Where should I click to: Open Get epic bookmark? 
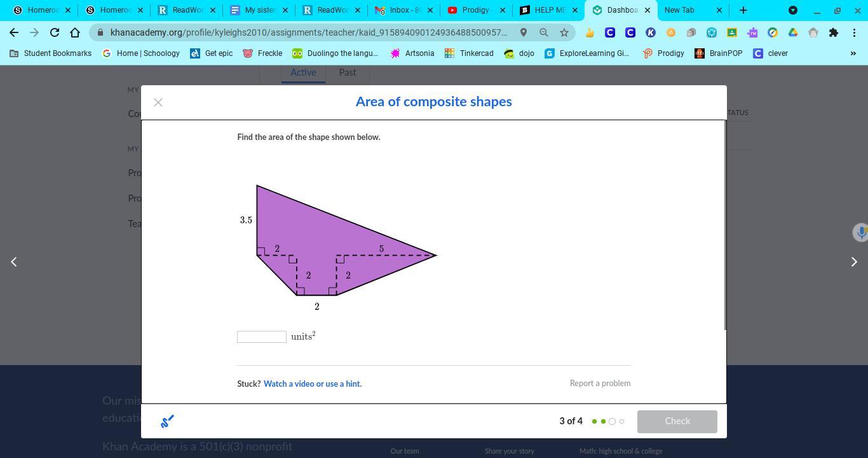[212, 53]
